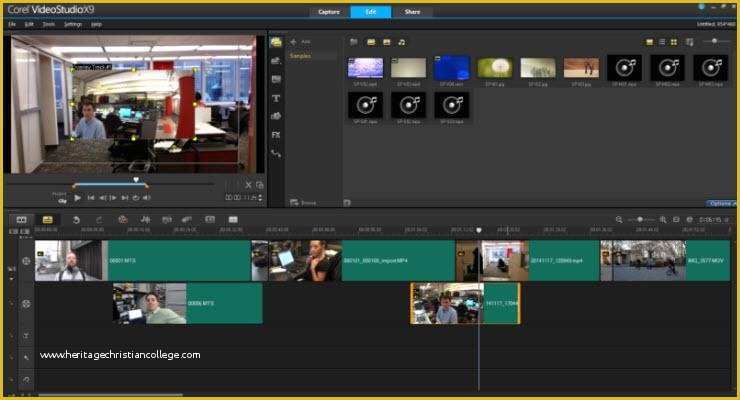Open the Multi-Camera Editor icon
The height and width of the screenshot is (400, 740).
233,220
